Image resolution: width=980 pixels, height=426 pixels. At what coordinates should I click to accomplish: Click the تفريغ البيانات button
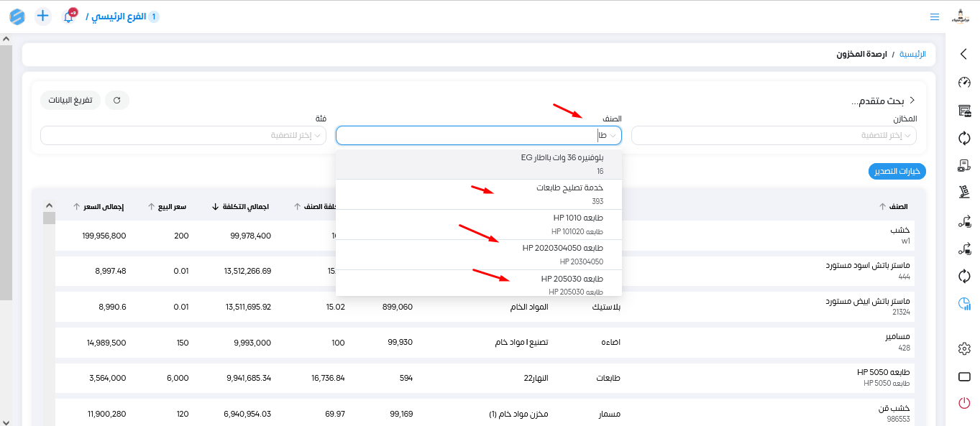pyautogui.click(x=70, y=101)
